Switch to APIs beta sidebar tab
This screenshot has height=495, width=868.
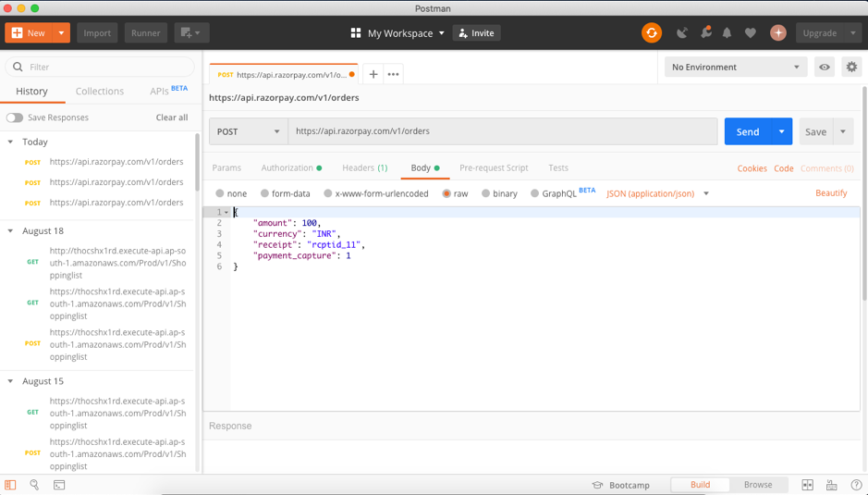point(168,91)
